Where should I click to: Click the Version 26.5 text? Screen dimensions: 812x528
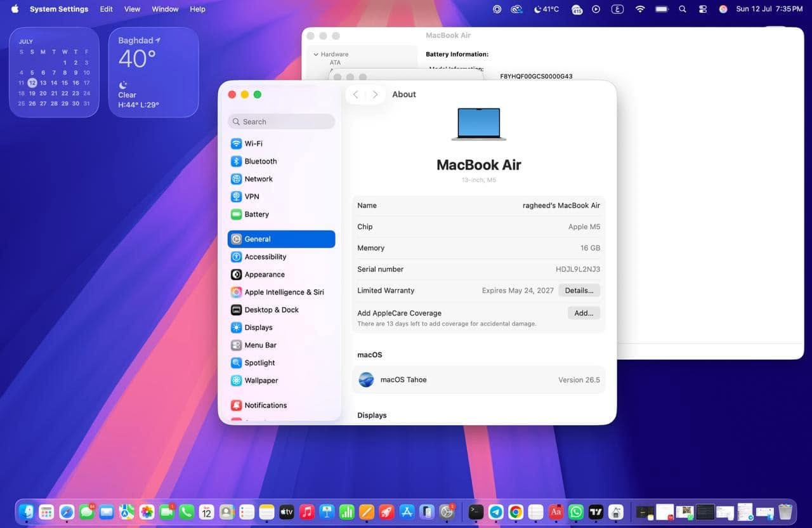click(x=579, y=380)
